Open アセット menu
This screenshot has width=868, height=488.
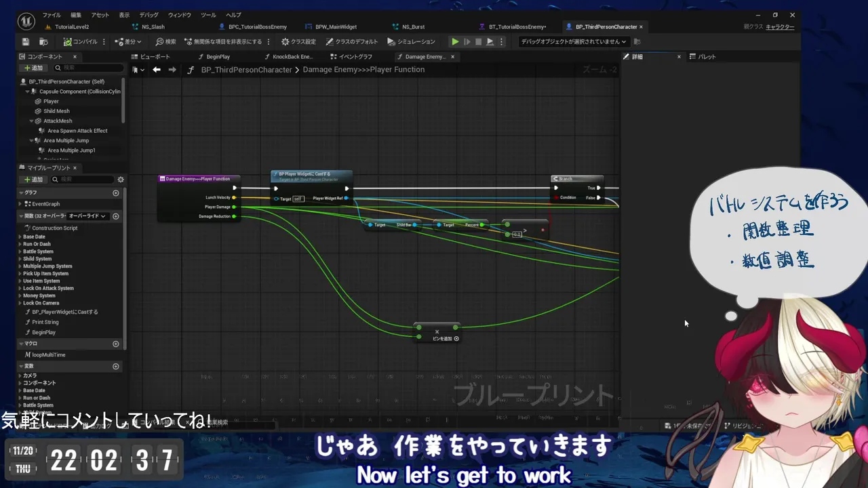(x=100, y=15)
